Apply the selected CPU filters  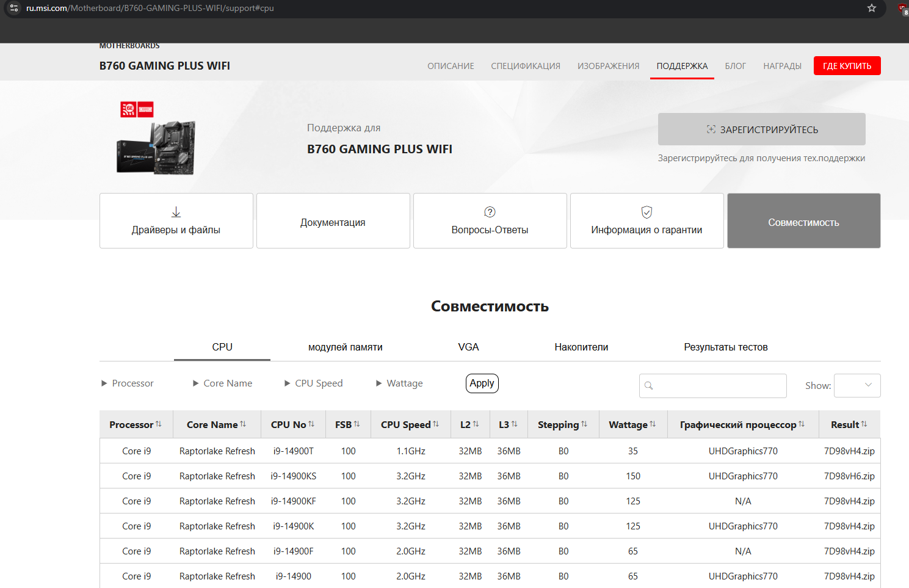[x=482, y=383]
